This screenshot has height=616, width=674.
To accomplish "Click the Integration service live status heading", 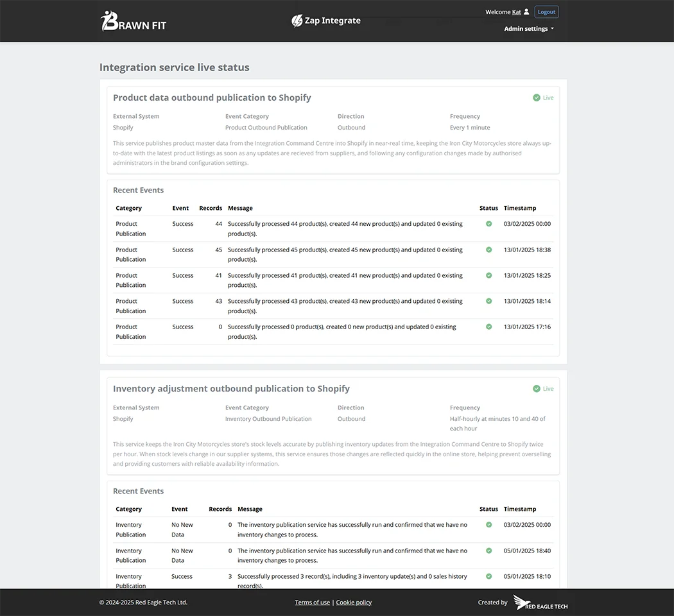I will [175, 67].
